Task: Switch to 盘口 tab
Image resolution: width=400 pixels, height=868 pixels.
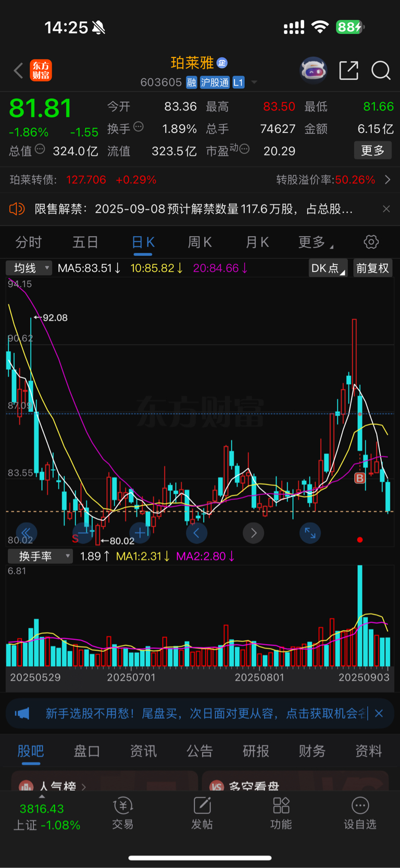Action: [87, 751]
